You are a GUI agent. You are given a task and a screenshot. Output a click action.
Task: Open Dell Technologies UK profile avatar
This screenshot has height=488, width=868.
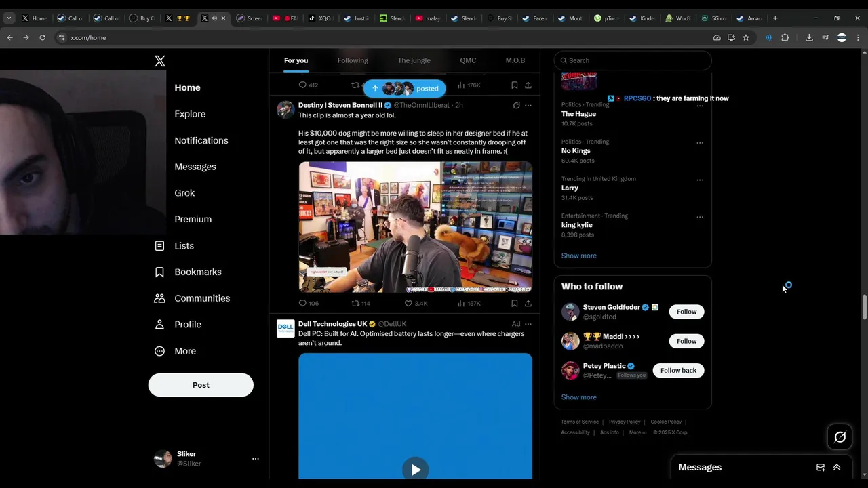click(285, 328)
